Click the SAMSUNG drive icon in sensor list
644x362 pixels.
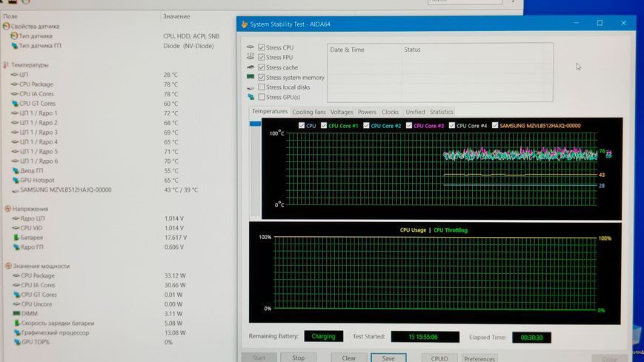(x=16, y=190)
